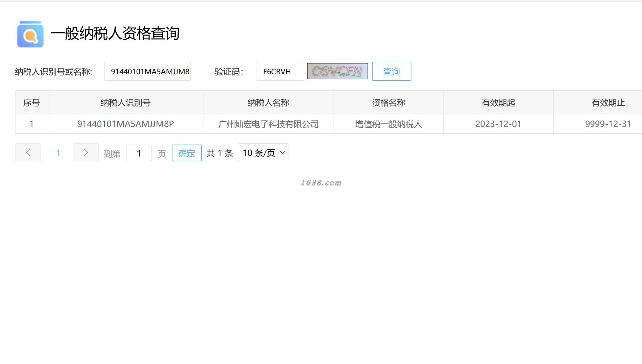Image resolution: width=642 pixels, height=364 pixels.
Task: Click the next page arrow
Action: point(86,152)
